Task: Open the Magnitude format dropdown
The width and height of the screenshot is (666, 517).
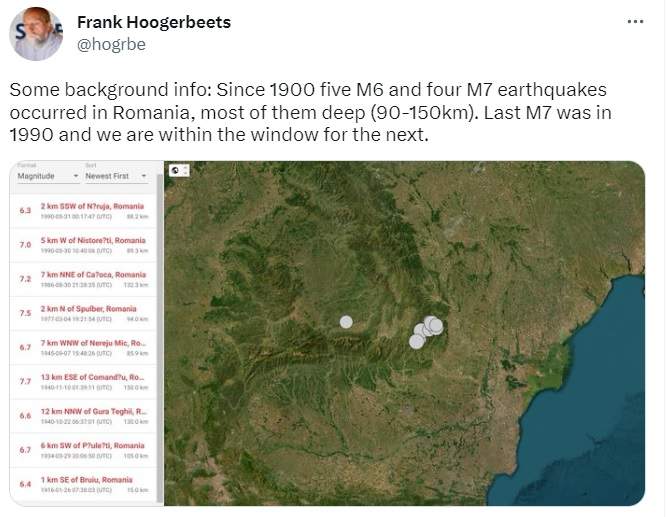Action: tap(48, 176)
